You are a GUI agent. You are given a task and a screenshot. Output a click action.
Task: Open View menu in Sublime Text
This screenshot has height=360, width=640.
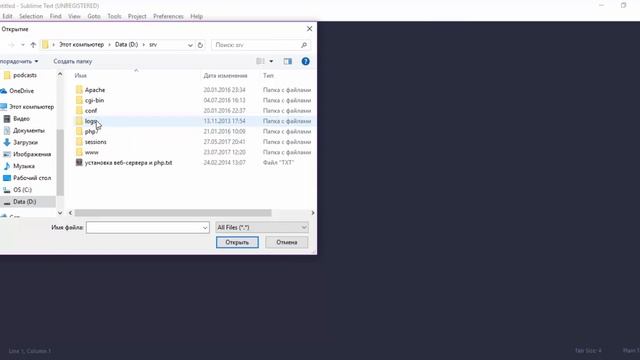74,16
